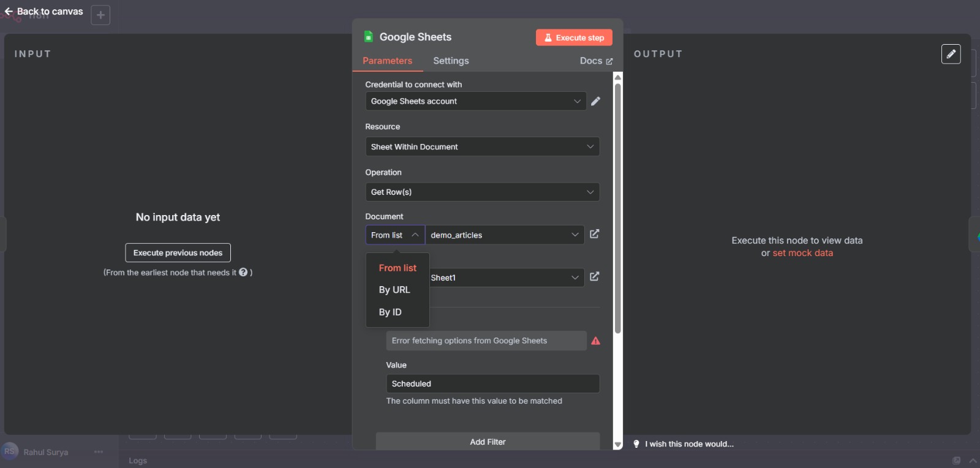Open demo_articles document in new tab
Screen dimensions: 980x468
point(594,234)
